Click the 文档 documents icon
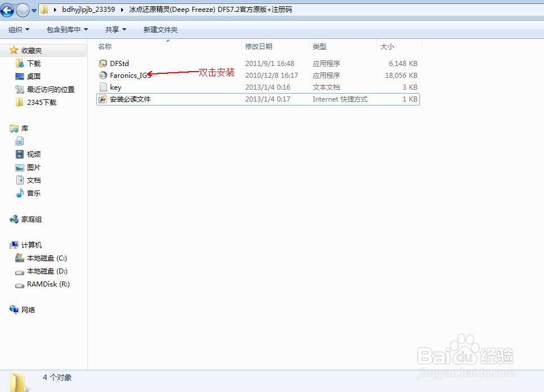The image size is (544, 392). pos(20,180)
